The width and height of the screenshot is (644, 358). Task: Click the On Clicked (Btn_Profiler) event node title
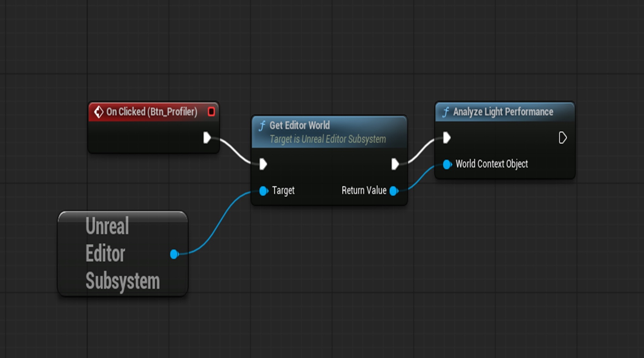[152, 112]
